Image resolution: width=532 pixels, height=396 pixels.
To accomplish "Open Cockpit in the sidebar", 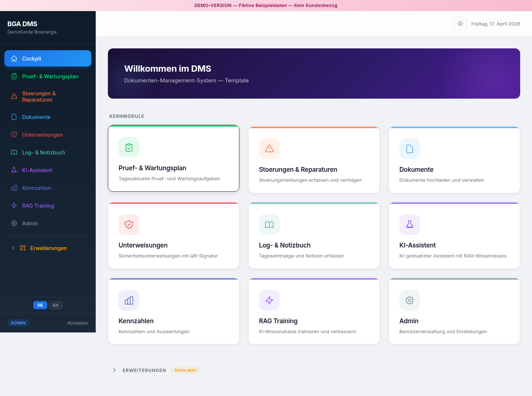I will point(48,58).
